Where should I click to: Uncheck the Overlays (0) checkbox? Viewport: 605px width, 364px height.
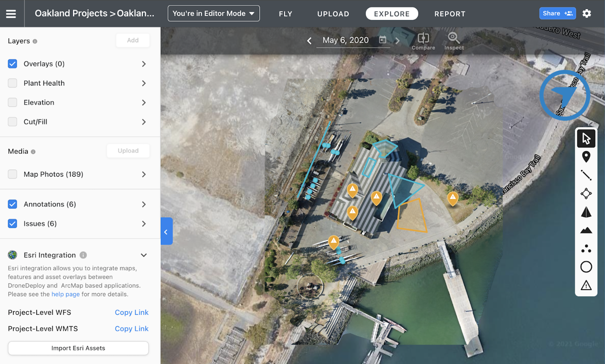click(x=13, y=64)
